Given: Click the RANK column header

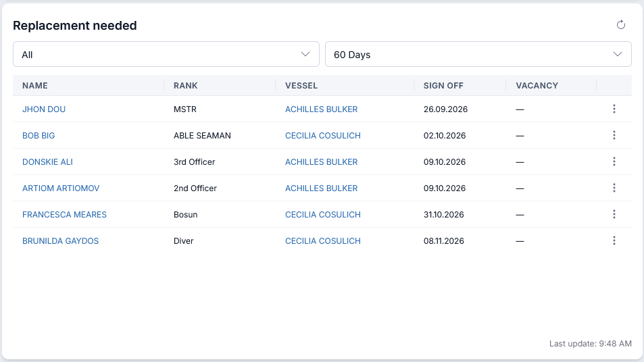Looking at the screenshot, I should pos(186,85).
